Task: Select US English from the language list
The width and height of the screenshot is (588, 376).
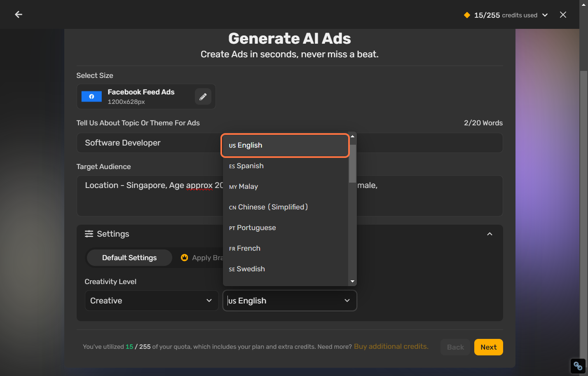Action: (x=285, y=145)
